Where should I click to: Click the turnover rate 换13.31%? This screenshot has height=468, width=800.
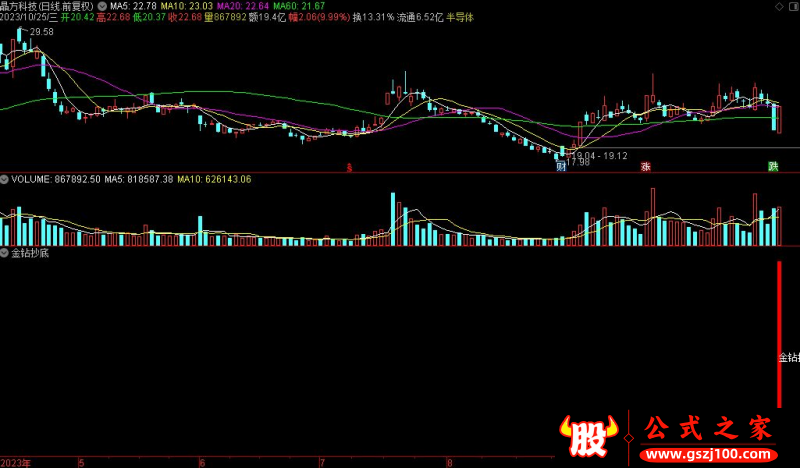coord(373,17)
